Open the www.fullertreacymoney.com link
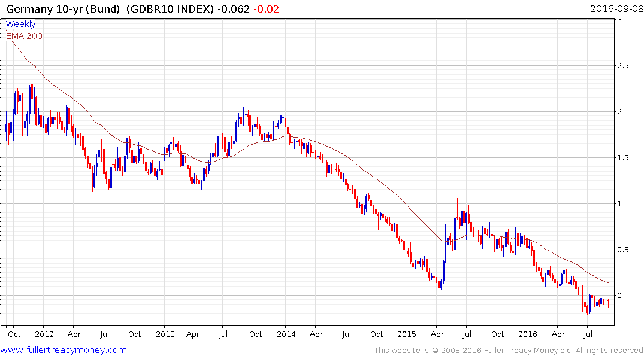 tap(64, 351)
